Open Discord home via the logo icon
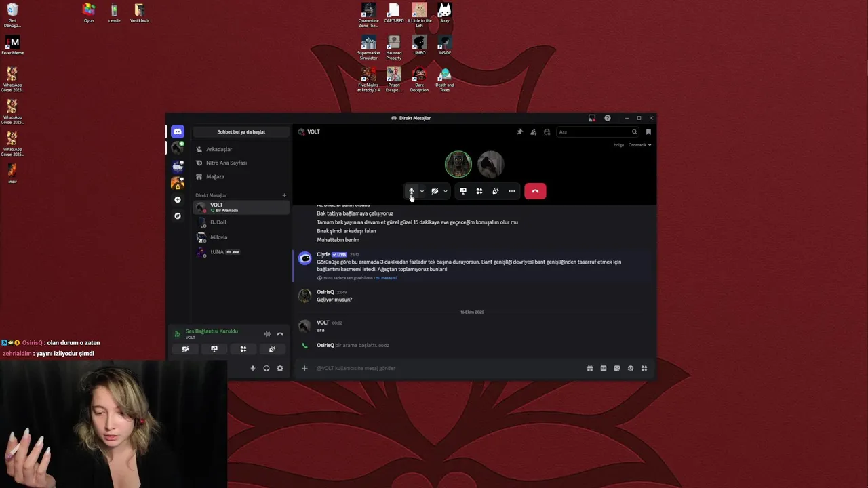The height and width of the screenshot is (488, 868). 178,131
